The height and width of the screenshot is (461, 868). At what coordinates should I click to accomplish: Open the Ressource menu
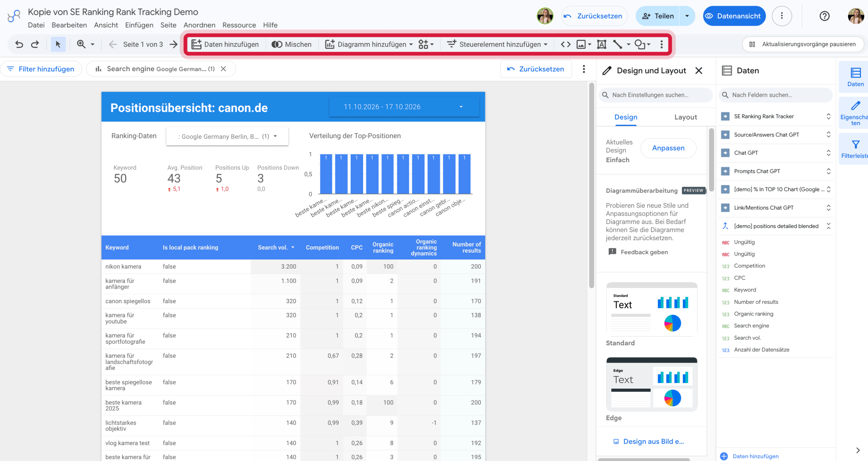[239, 25]
